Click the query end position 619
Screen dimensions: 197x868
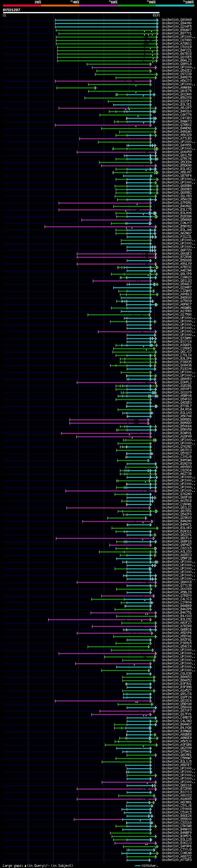155,15
